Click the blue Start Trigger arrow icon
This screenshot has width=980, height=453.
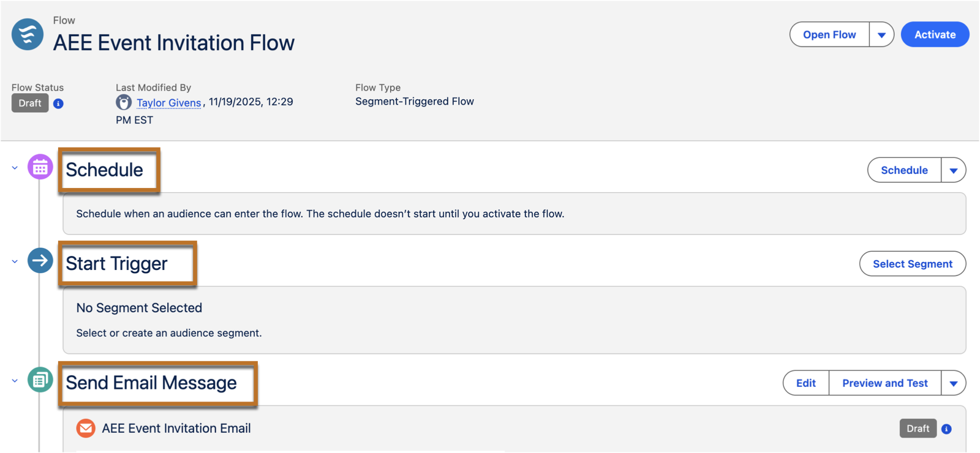(40, 260)
